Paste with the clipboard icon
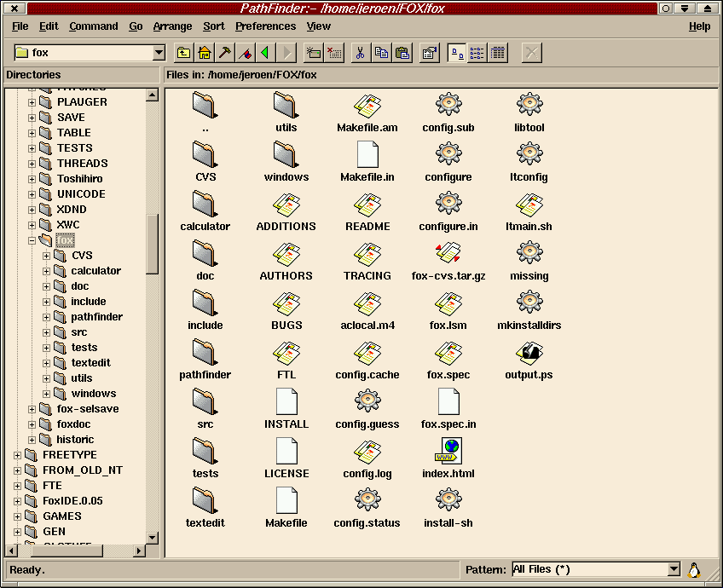The image size is (723, 588). click(x=402, y=53)
